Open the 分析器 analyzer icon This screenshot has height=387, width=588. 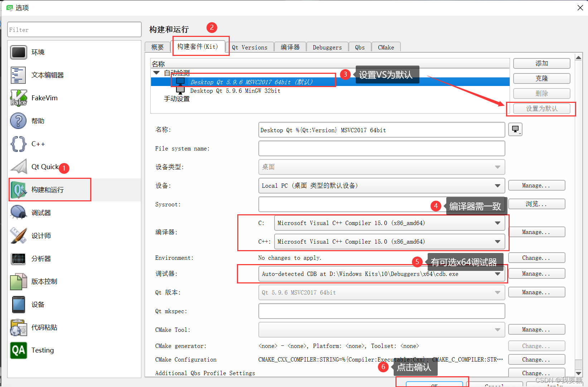[x=18, y=259]
